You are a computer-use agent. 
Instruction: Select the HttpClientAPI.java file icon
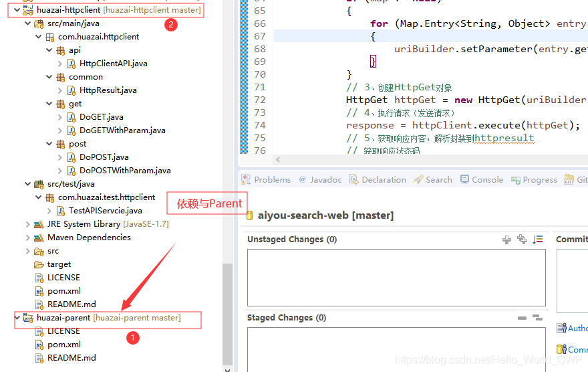click(71, 64)
